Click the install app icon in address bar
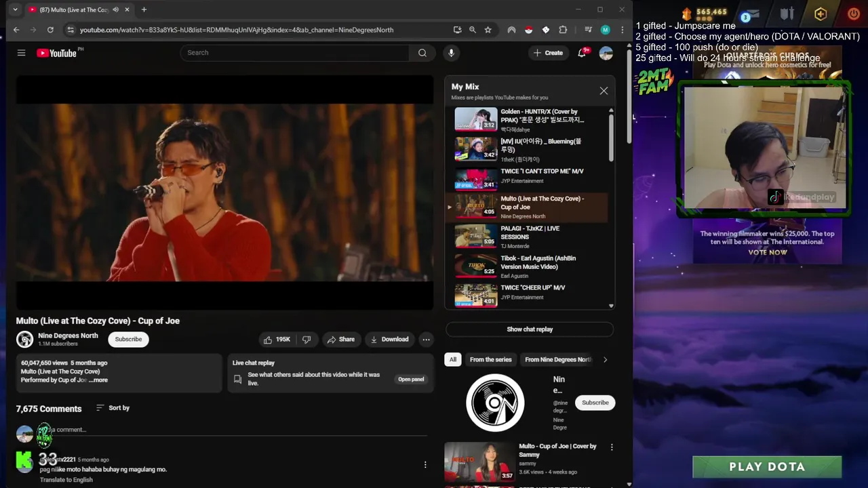The width and height of the screenshot is (868, 488). [457, 30]
